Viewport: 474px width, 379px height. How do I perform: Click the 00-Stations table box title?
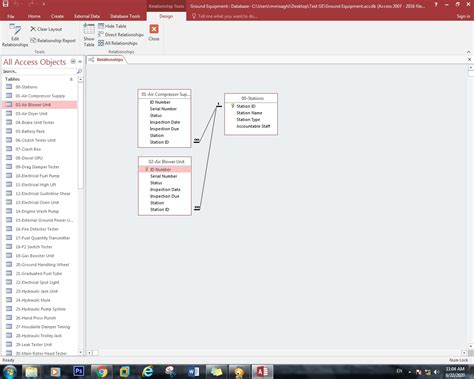[x=251, y=98]
